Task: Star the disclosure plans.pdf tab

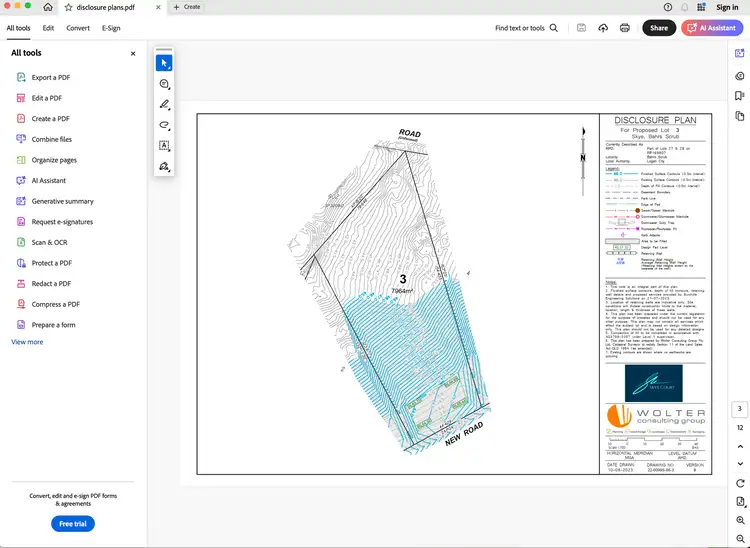Action: tap(68, 7)
